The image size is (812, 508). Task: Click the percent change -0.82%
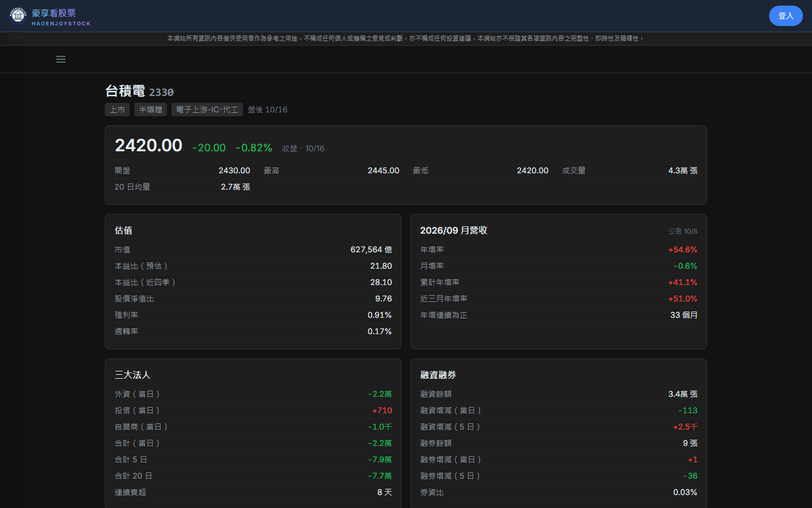(x=254, y=148)
